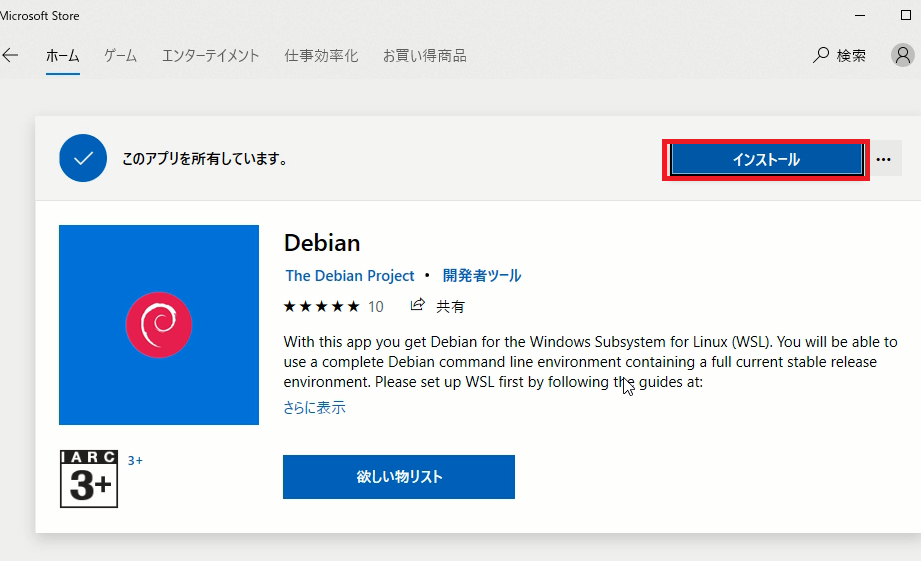Open the エンターテイメント tab
This screenshot has width=921, height=561.
(210, 56)
